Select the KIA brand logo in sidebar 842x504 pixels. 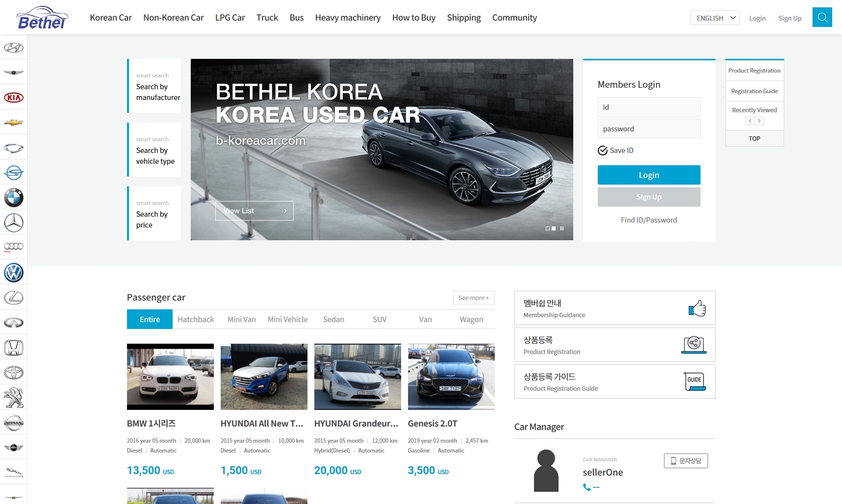14,97
